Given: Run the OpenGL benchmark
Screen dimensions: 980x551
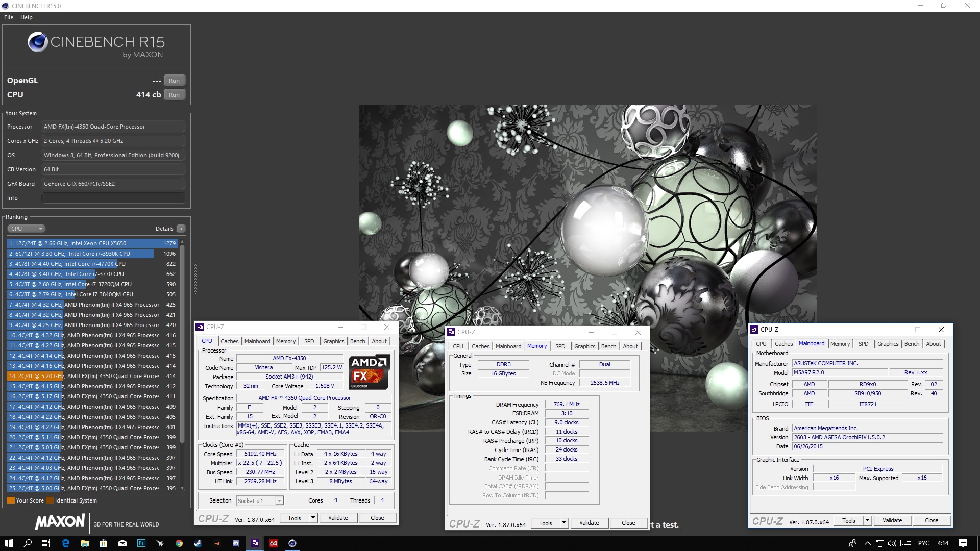Looking at the screenshot, I should click(x=175, y=81).
